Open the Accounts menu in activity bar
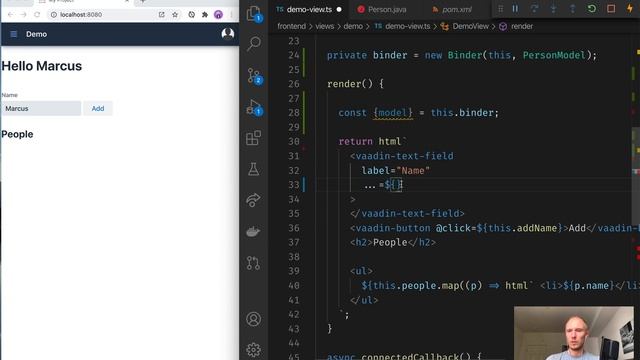Image resolution: width=640 pixels, height=360 pixels. pos(253,319)
